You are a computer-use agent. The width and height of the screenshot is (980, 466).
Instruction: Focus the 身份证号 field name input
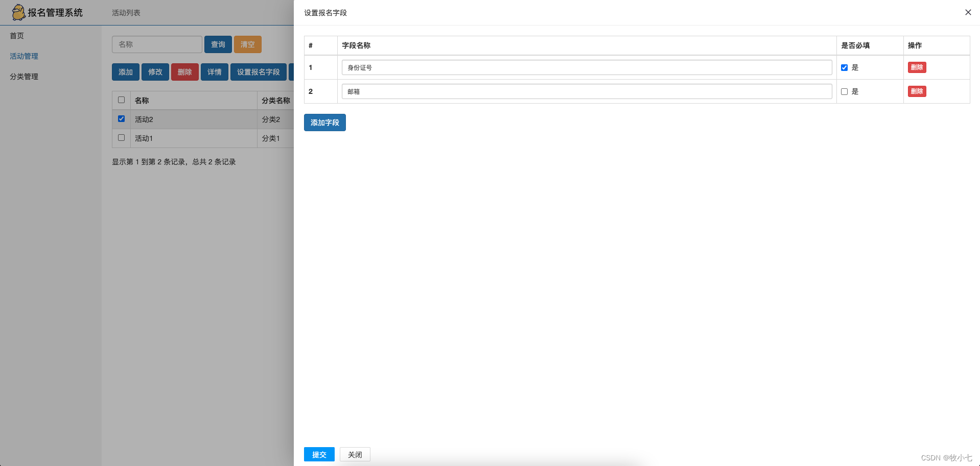coord(587,67)
